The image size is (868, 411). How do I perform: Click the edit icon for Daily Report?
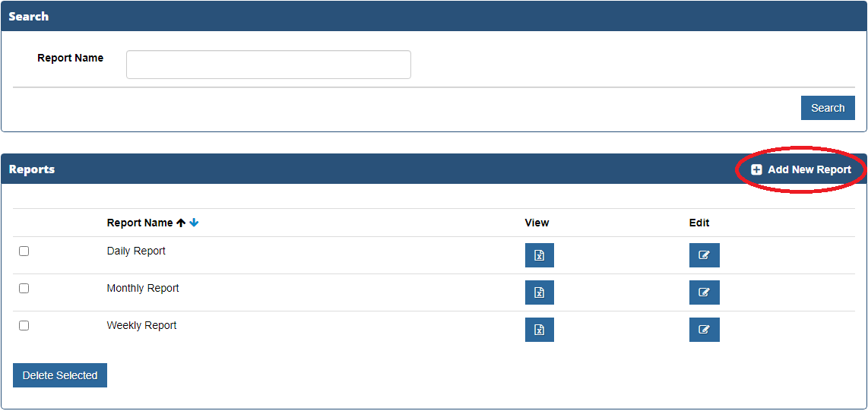point(704,255)
